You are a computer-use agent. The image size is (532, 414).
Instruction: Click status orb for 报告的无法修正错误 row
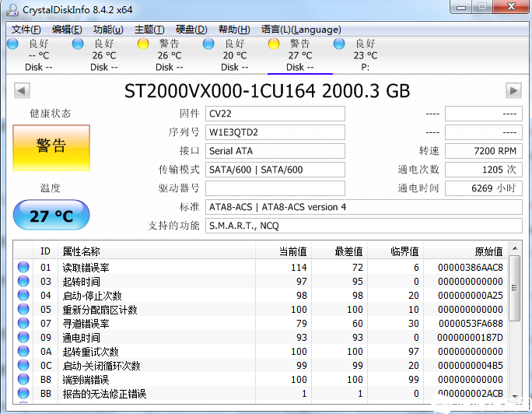(x=23, y=393)
